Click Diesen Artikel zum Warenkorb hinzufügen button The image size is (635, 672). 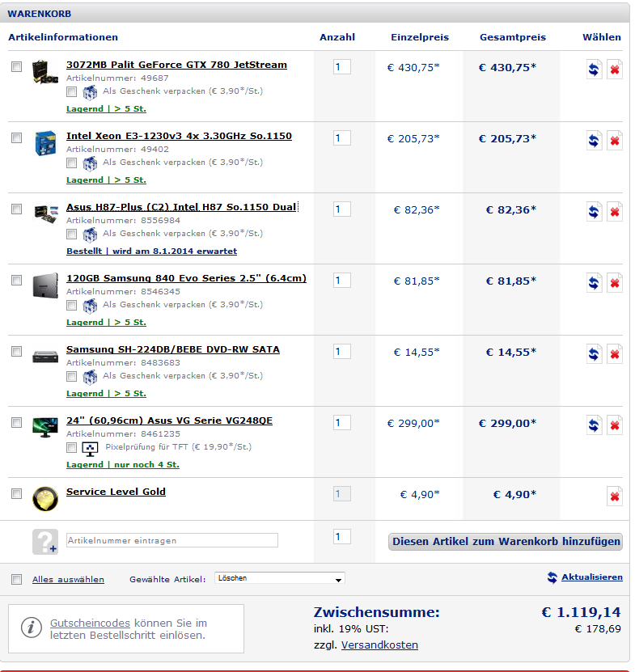coord(506,541)
